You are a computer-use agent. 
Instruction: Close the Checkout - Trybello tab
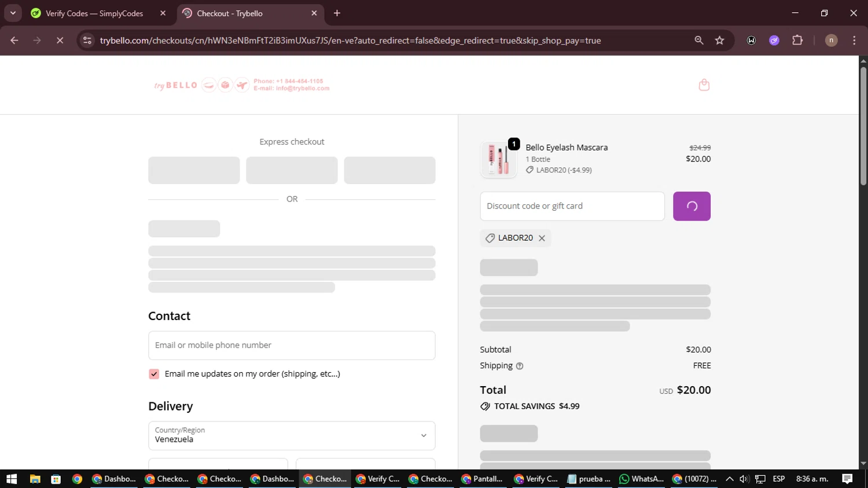[x=314, y=13]
